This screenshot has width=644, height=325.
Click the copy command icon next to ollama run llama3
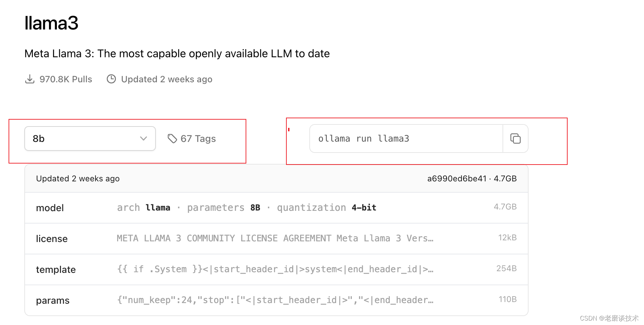click(515, 139)
